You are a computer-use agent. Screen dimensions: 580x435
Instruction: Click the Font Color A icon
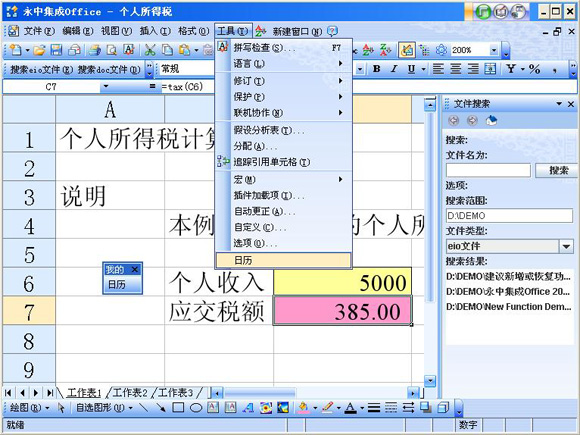pos(350,408)
